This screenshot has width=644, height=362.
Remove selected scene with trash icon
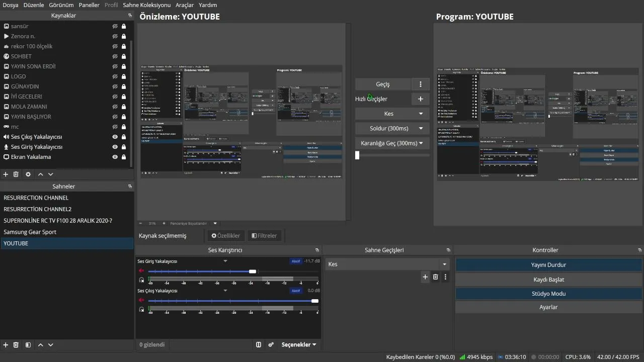point(16,345)
